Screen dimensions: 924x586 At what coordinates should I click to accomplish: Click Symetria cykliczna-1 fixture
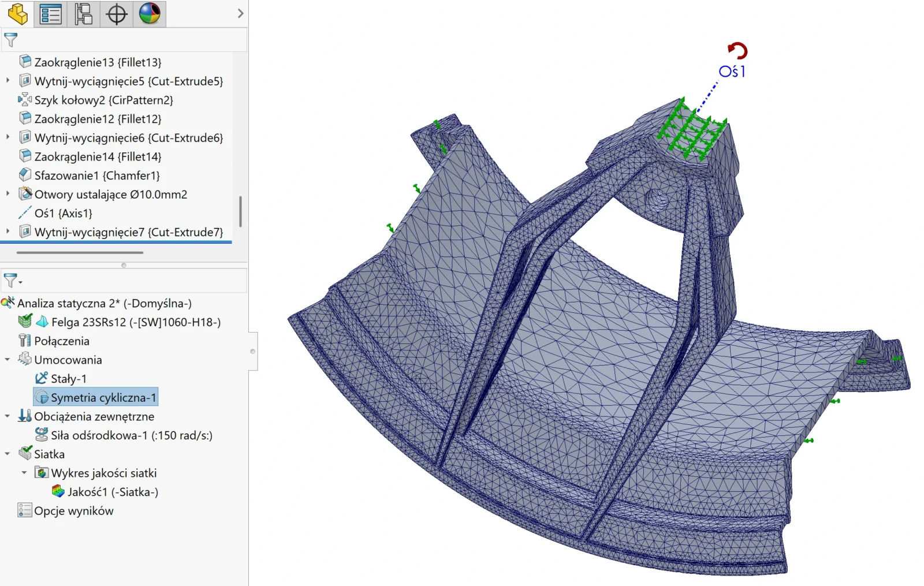click(x=96, y=397)
